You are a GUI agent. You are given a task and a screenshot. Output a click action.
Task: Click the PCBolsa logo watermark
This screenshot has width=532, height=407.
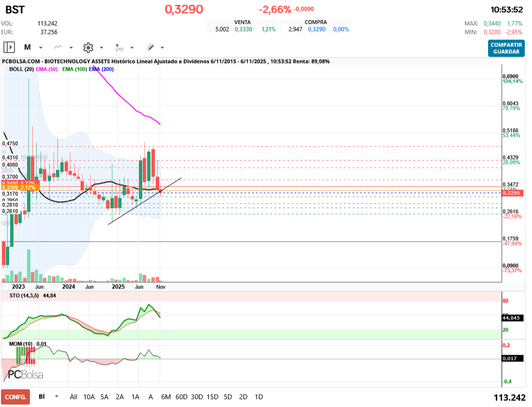click(25, 374)
